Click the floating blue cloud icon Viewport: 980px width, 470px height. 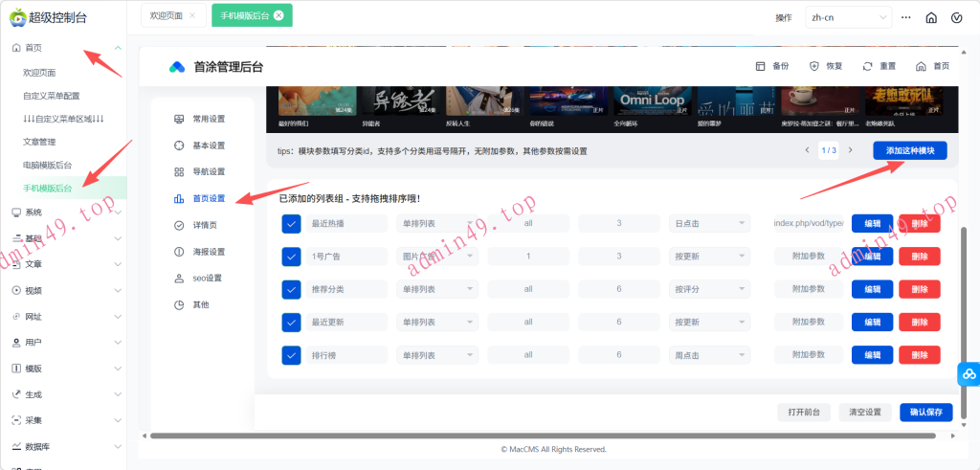coord(968,374)
